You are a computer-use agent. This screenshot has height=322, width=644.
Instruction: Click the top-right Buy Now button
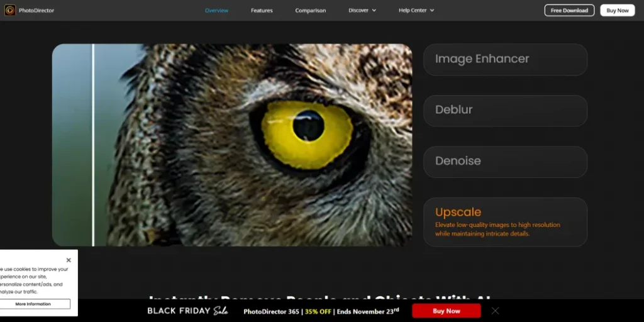(x=618, y=10)
